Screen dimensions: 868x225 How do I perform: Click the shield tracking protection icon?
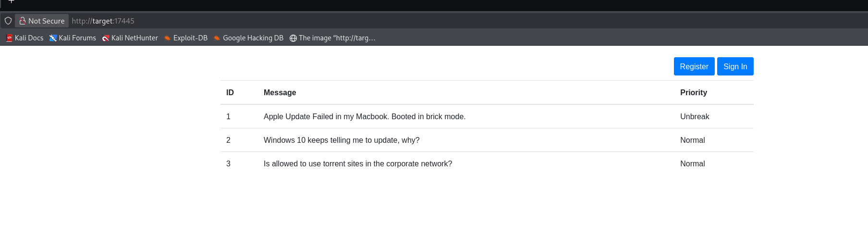(x=8, y=21)
